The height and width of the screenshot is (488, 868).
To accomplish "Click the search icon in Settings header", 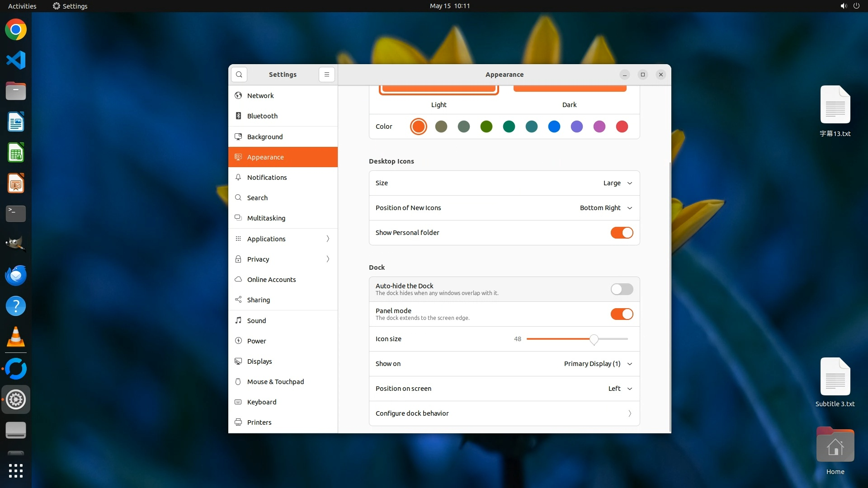I will [239, 75].
